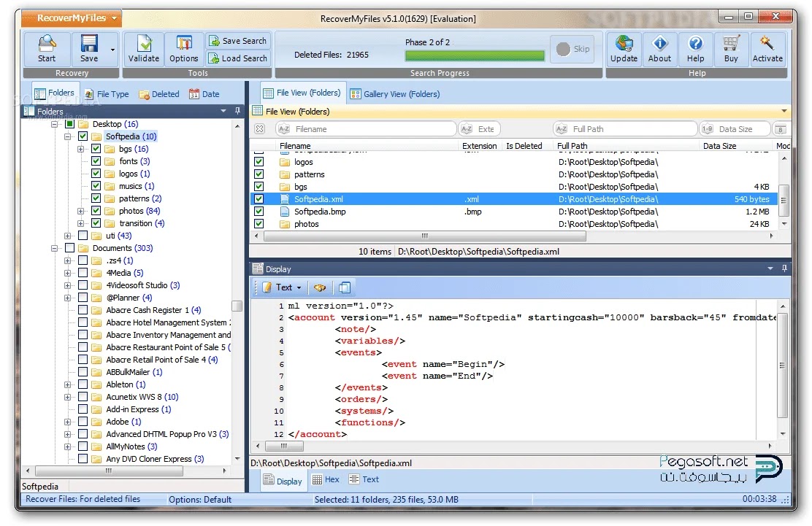Expand the bgs folder node
The width and height of the screenshot is (812, 526).
80,149
